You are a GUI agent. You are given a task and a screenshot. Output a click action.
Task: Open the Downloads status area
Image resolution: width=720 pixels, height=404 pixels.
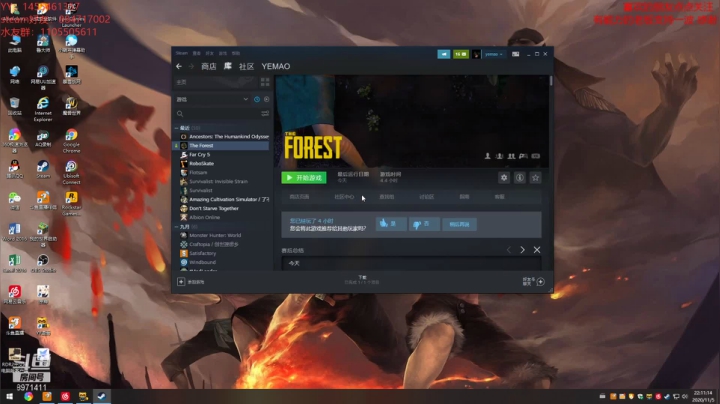coord(362,280)
